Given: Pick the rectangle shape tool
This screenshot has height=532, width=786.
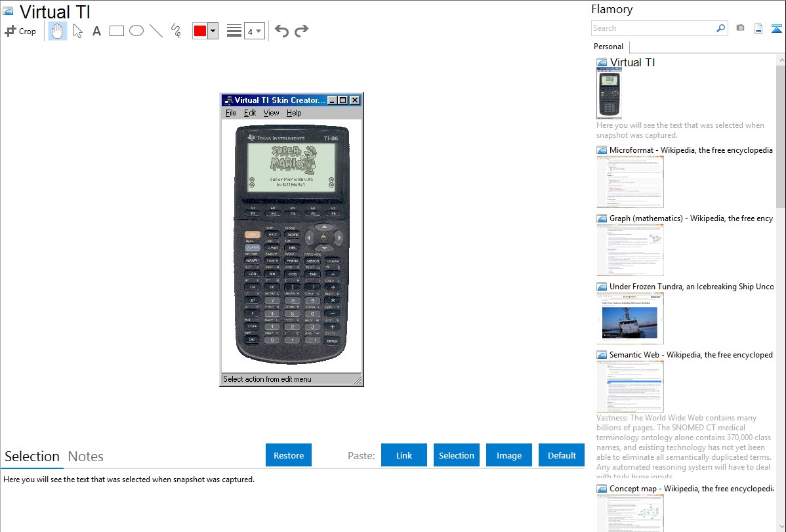Looking at the screenshot, I should tap(117, 31).
